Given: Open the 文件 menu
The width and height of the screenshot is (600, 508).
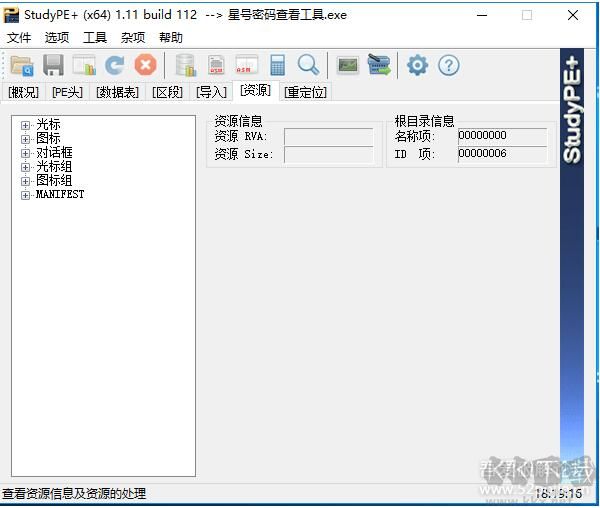Looking at the screenshot, I should (x=19, y=37).
